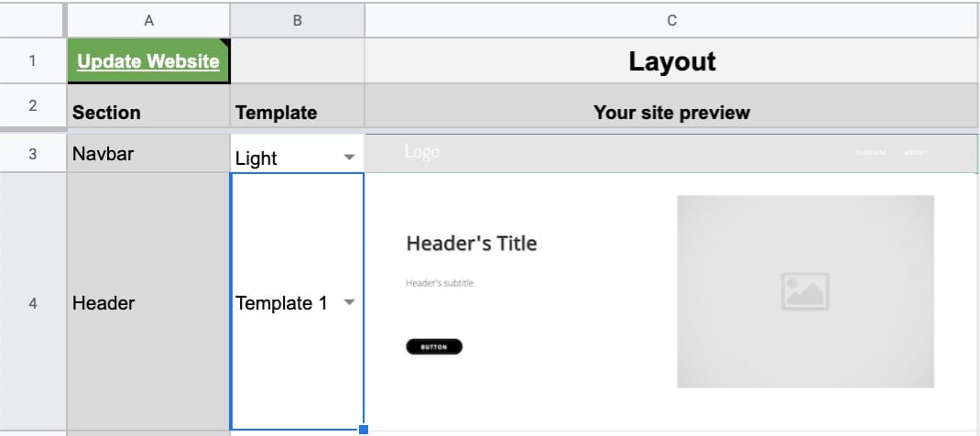The height and width of the screenshot is (436, 980).
Task: Click ABOUT in the navbar preview
Action: (x=916, y=153)
